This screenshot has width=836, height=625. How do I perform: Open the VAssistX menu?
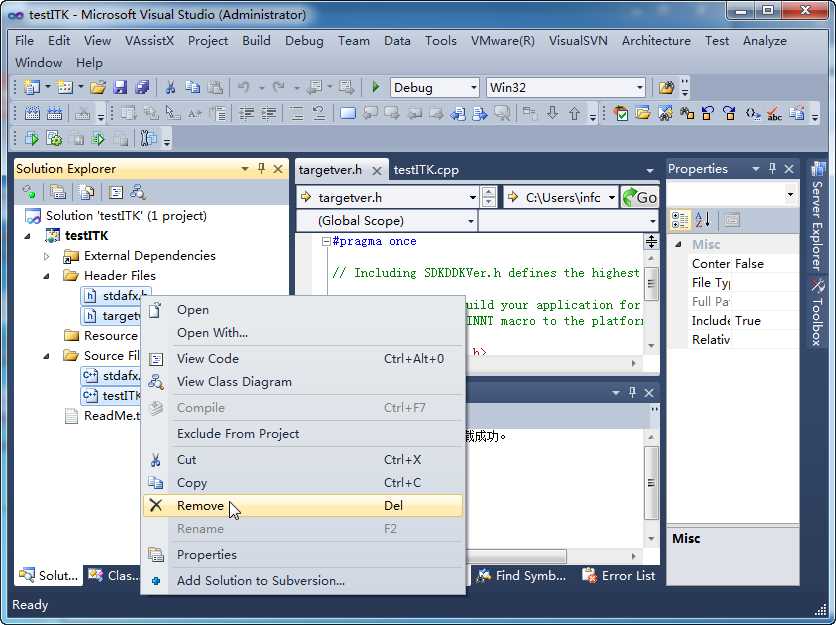[149, 41]
